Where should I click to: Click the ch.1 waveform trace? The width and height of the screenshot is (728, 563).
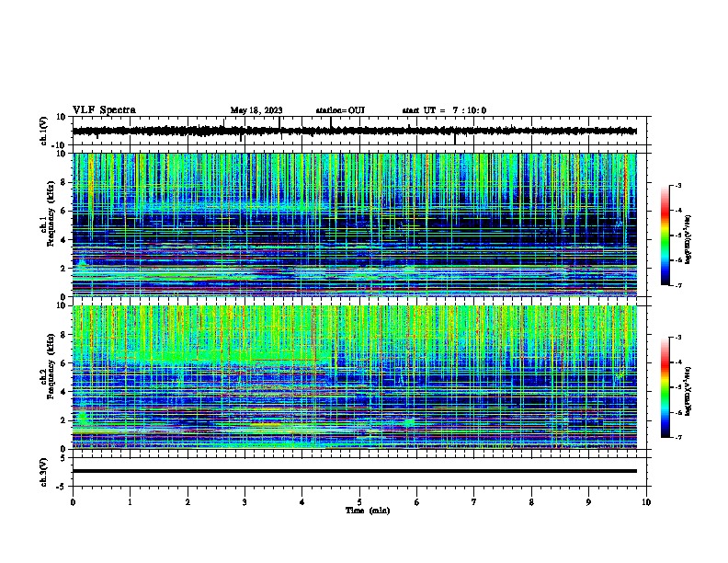pos(354,131)
